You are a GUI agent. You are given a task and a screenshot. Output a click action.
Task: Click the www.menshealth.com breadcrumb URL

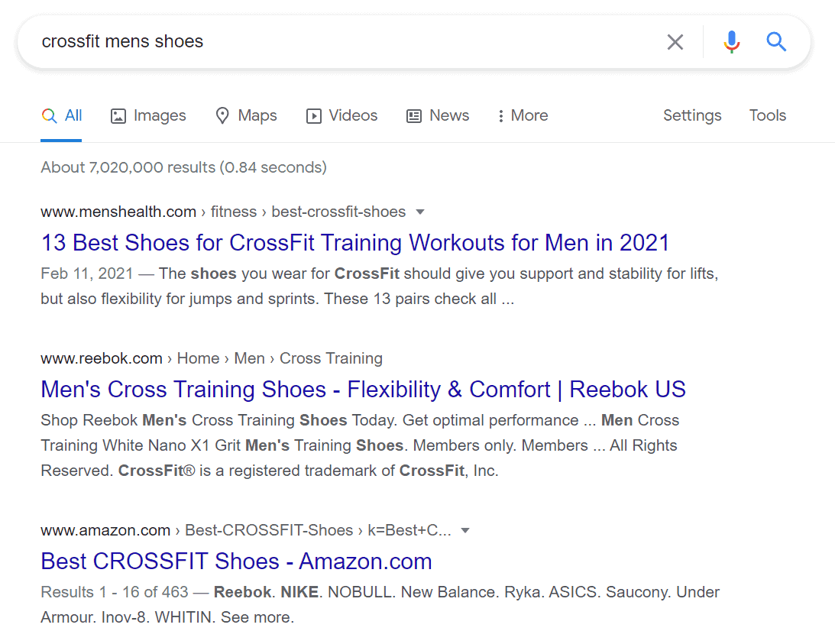118,212
